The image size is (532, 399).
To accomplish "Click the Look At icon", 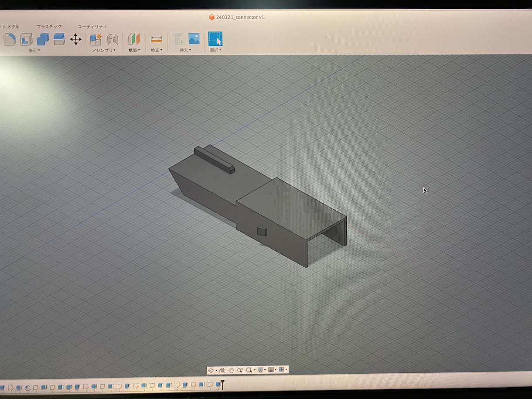I will (x=222, y=370).
